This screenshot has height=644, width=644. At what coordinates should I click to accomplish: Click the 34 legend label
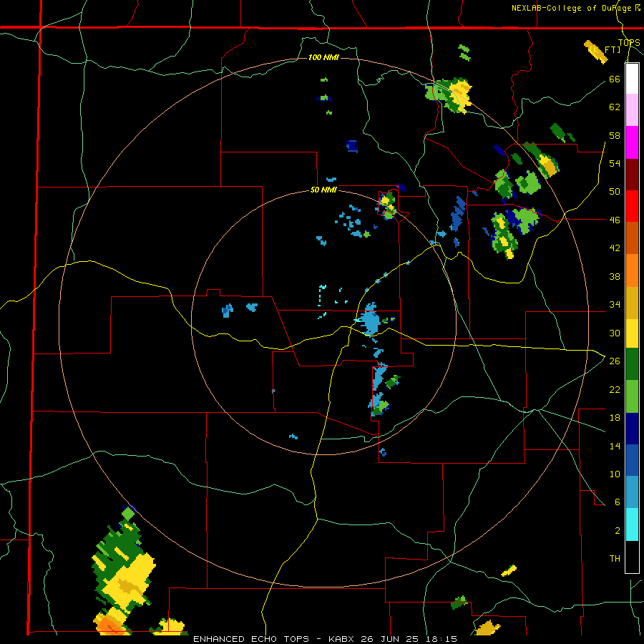615,304
